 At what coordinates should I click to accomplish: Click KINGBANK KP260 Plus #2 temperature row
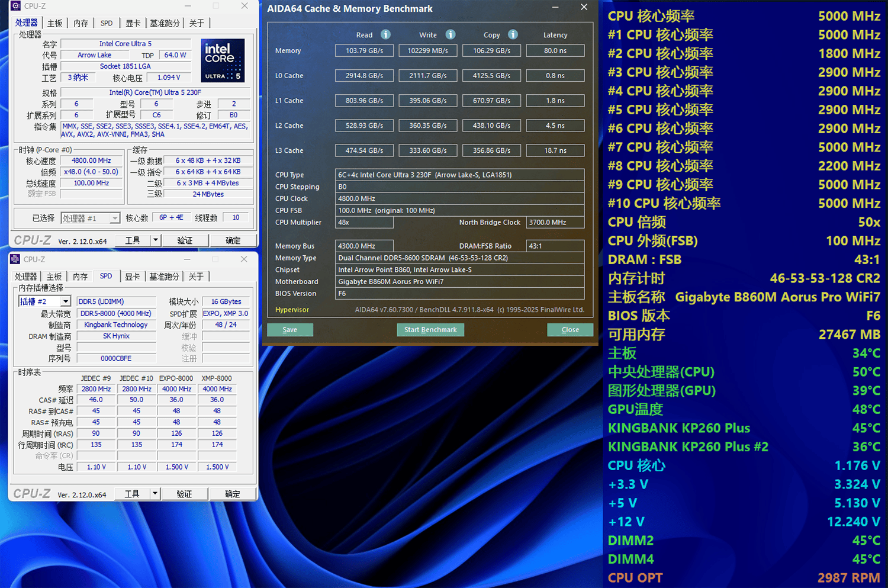pos(744,447)
